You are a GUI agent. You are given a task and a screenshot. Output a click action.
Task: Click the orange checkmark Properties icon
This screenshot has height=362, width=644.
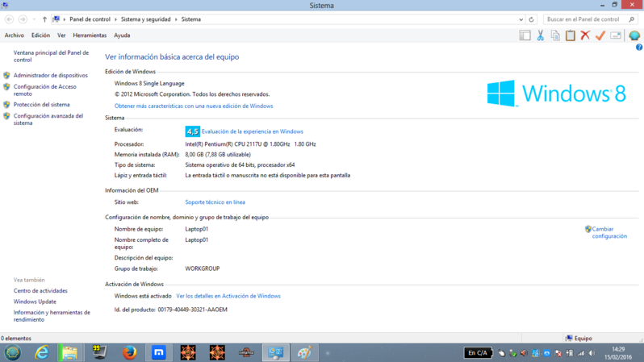tap(600, 35)
